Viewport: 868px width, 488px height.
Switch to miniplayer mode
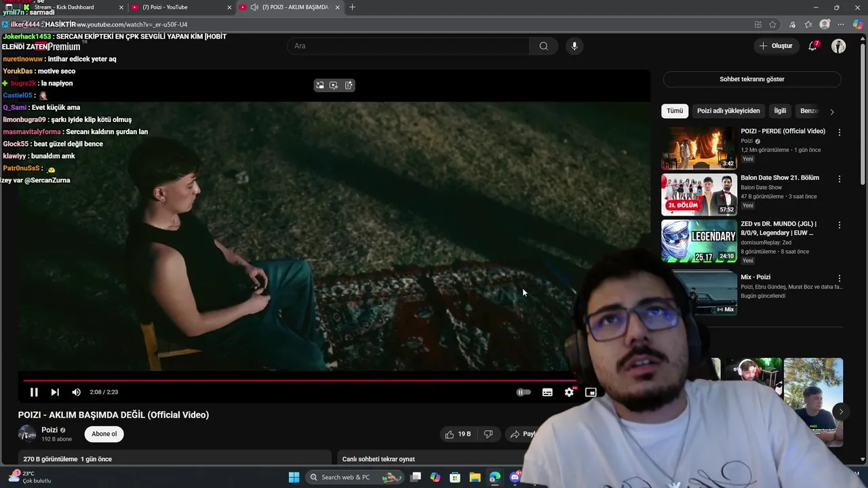pyautogui.click(x=591, y=392)
